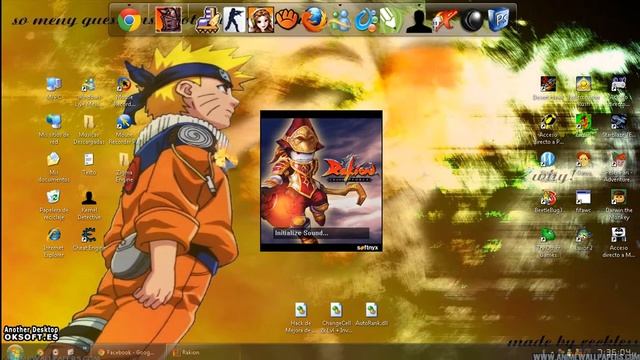Switch to Facebook - Google Chrome taskbar button
The height and width of the screenshot is (360, 640).
(x=127, y=352)
